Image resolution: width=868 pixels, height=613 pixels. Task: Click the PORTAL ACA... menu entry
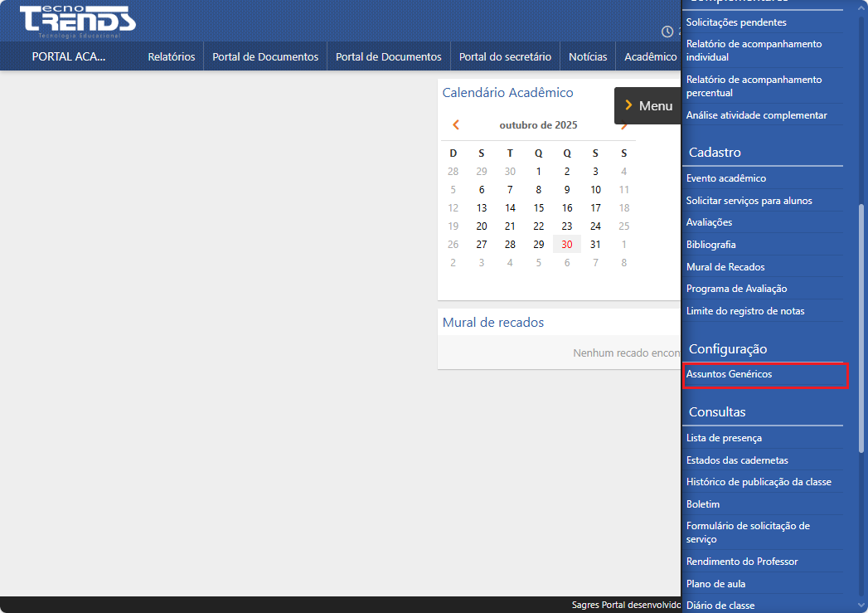[70, 56]
